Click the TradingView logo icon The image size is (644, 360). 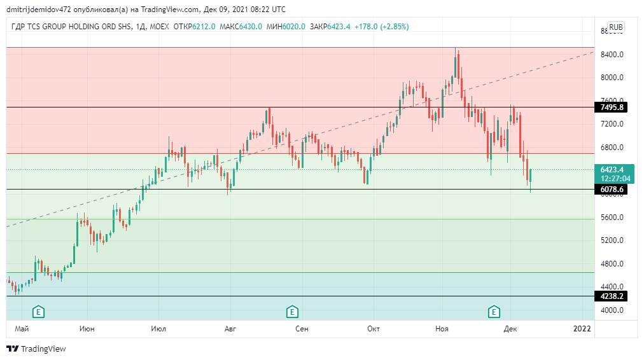(13, 349)
